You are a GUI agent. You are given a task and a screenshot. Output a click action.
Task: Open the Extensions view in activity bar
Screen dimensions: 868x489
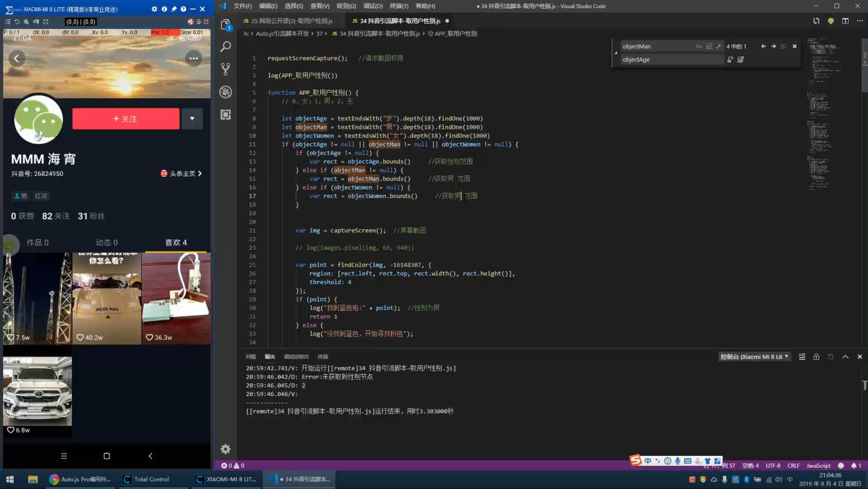tap(226, 115)
